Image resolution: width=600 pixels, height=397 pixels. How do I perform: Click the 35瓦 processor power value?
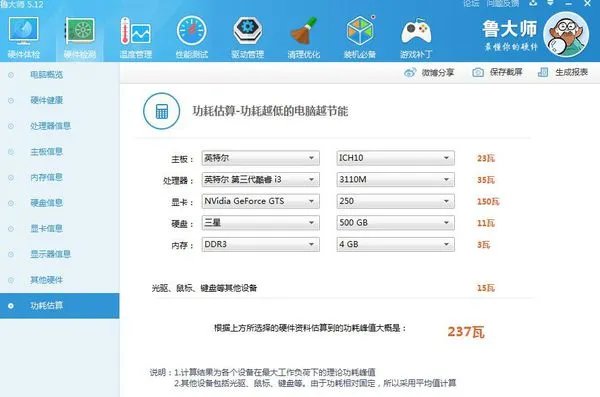[486, 180]
